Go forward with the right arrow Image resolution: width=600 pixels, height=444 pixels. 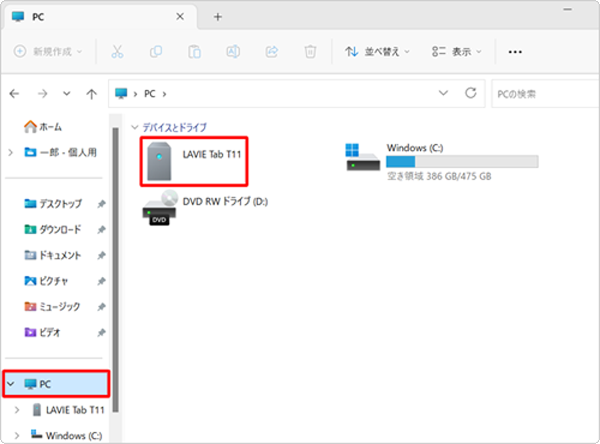(x=42, y=93)
